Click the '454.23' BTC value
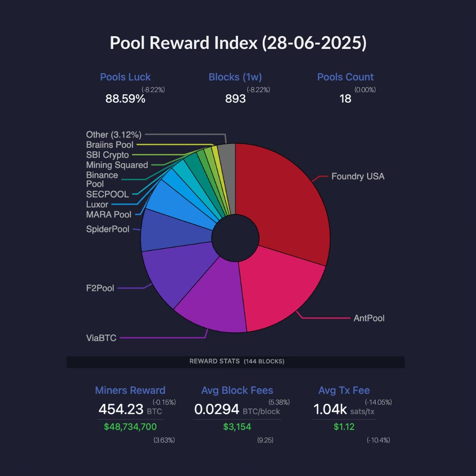 [121, 409]
